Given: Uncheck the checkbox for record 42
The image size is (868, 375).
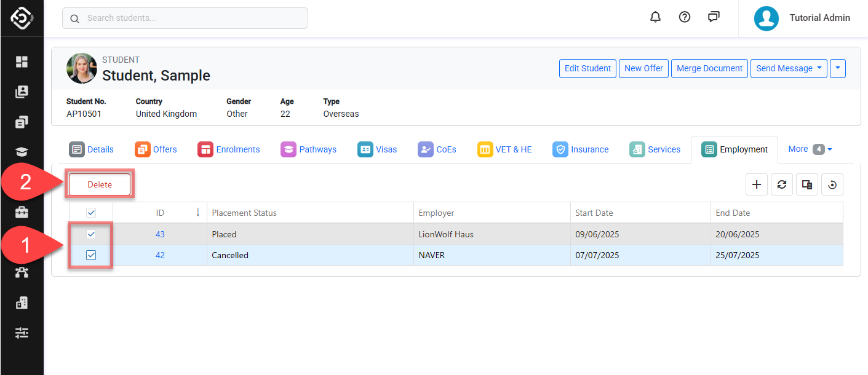Looking at the screenshot, I should pos(91,255).
